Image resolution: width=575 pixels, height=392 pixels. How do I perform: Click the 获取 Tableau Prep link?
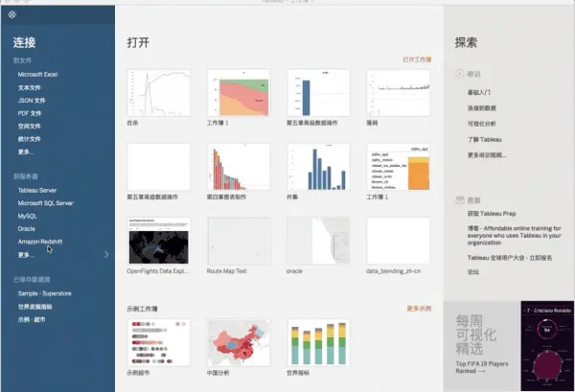click(492, 214)
